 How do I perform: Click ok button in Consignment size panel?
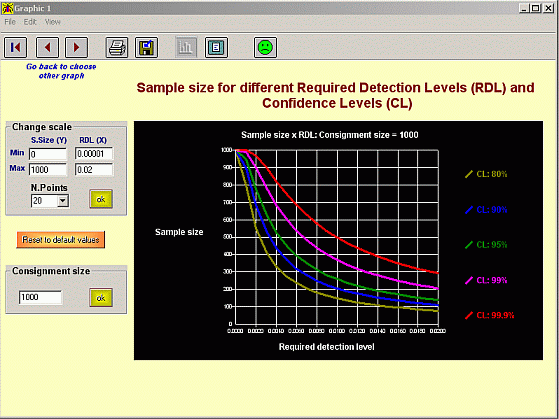pos(101,297)
